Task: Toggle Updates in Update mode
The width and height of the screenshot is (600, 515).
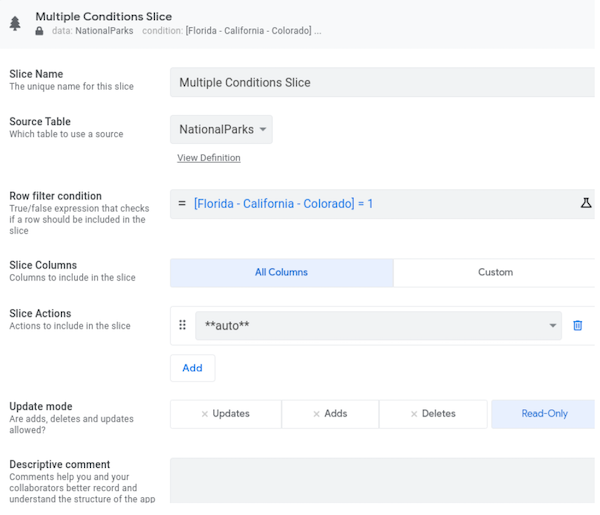Action: pyautogui.click(x=225, y=414)
